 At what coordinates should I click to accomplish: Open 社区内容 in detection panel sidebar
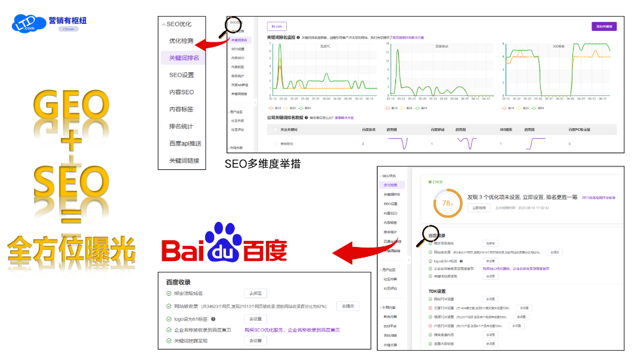tap(390, 280)
